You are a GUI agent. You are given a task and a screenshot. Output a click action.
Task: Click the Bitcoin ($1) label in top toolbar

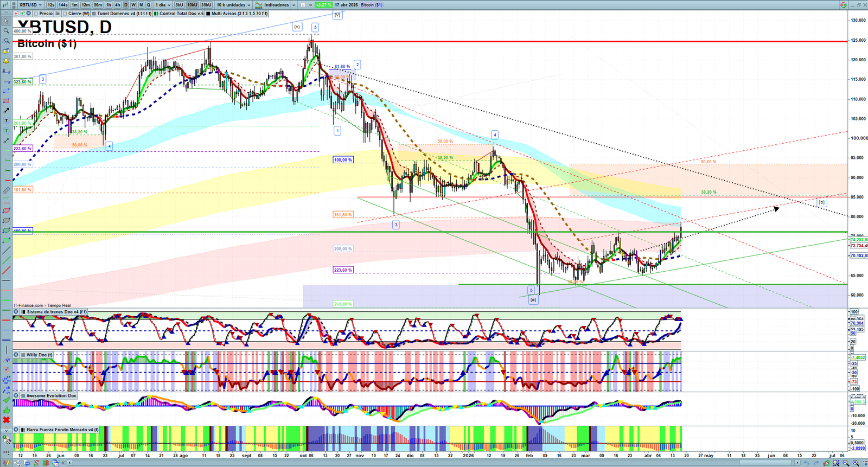(372, 5)
